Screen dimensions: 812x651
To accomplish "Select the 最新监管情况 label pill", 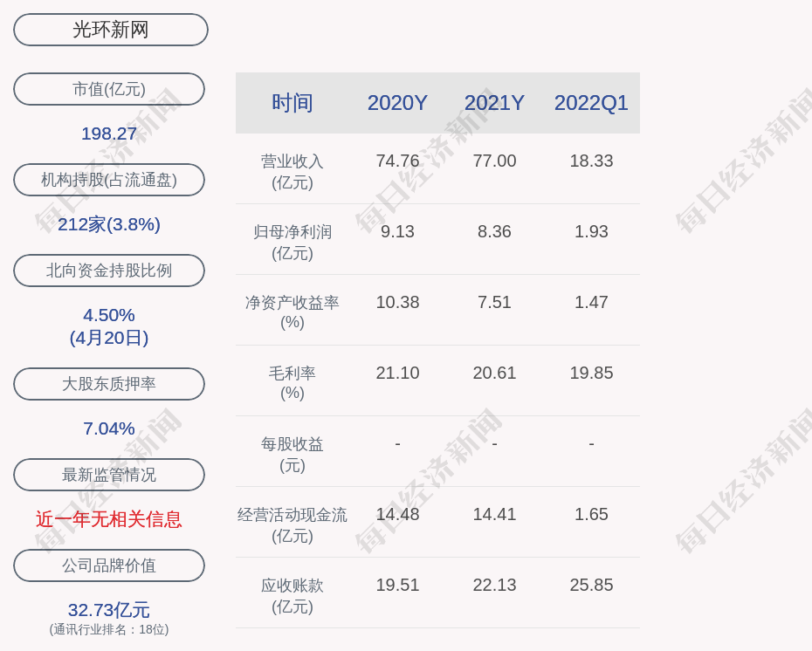I will click(x=109, y=475).
